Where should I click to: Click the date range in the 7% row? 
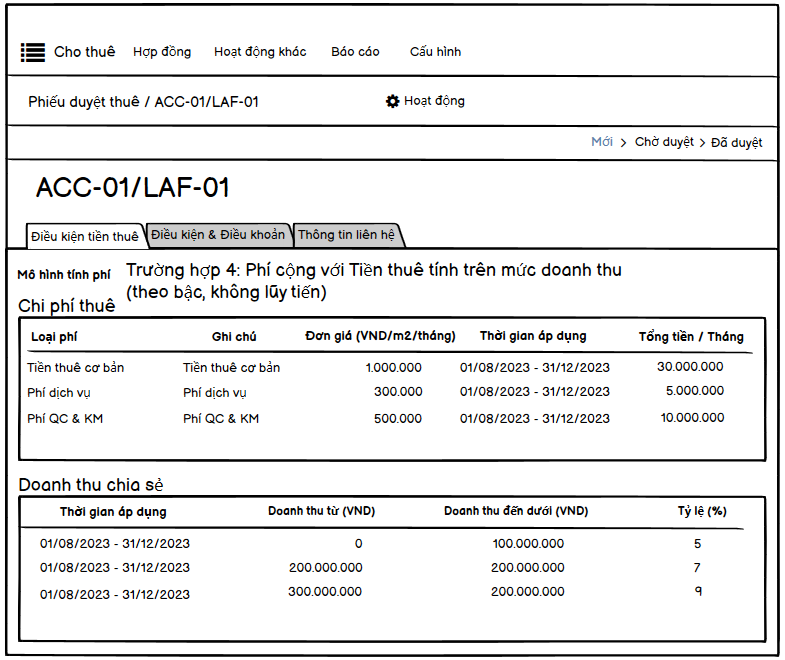115,568
